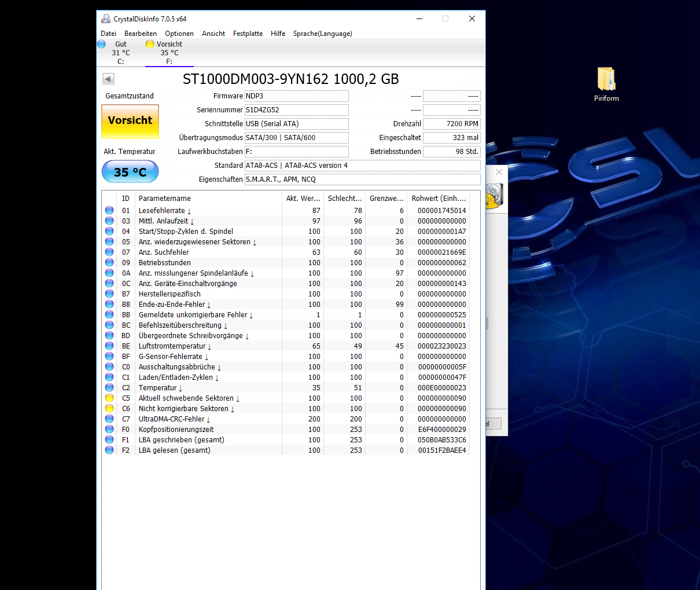The width and height of the screenshot is (700, 590).
Task: Click status orb of Ende-zu-Ende-Fehler row
Action: (109, 304)
